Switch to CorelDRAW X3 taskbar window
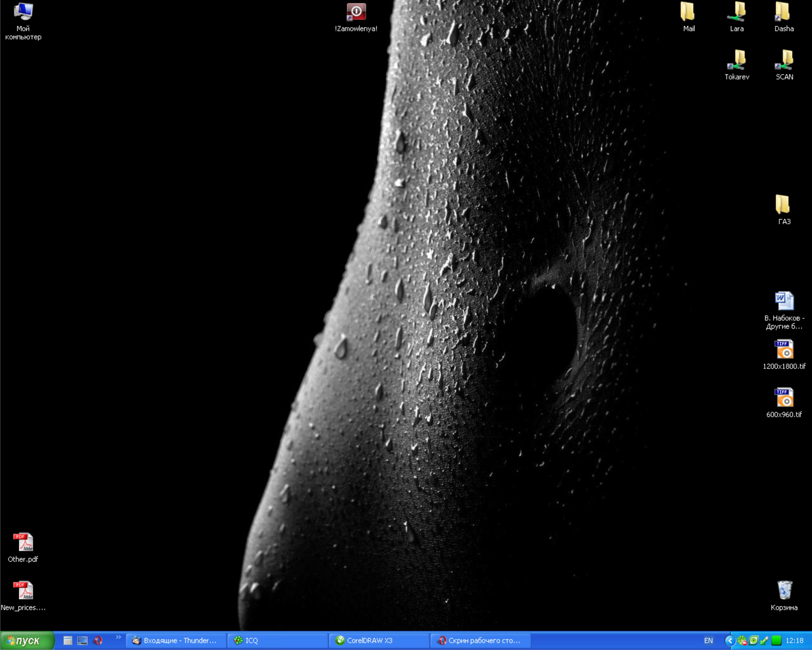This screenshot has height=650, width=812. pyautogui.click(x=379, y=641)
